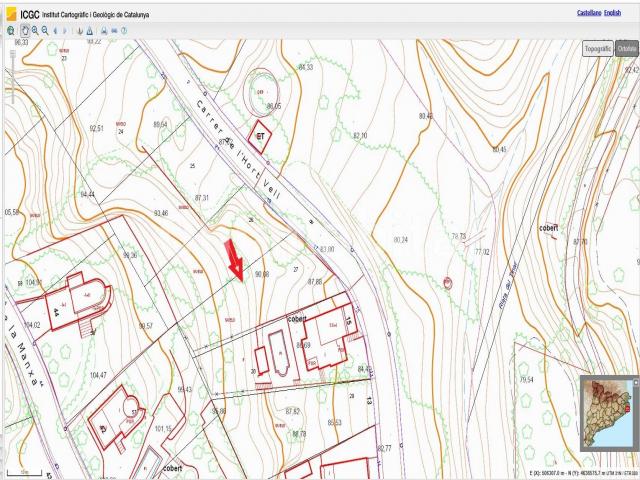Image resolution: width=640 pixels, height=480 pixels.
Task: Switch language to Castellano
Action: [592, 13]
